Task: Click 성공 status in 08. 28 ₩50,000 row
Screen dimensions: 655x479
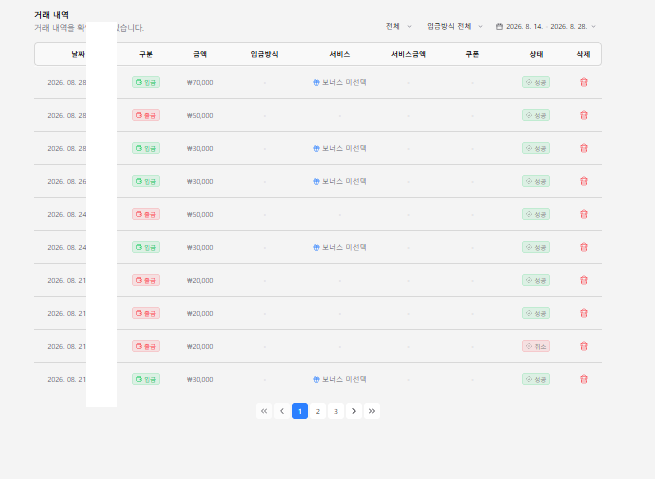Action: point(536,115)
